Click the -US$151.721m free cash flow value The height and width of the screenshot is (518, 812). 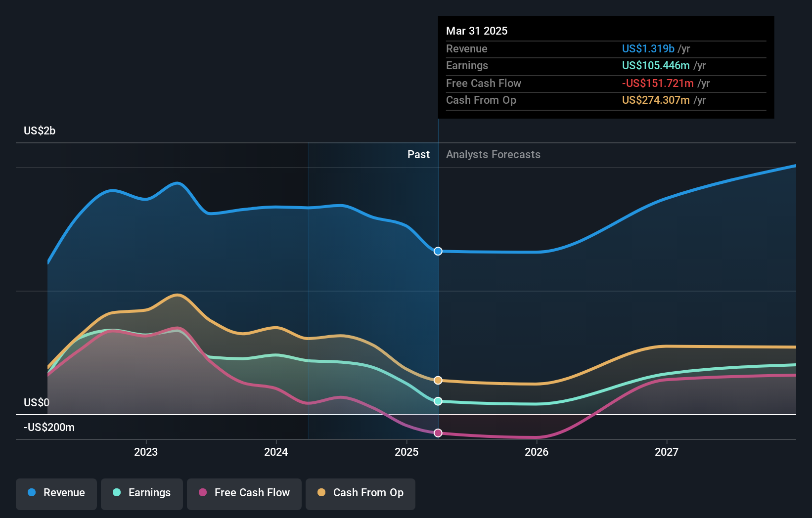pyautogui.click(x=658, y=83)
